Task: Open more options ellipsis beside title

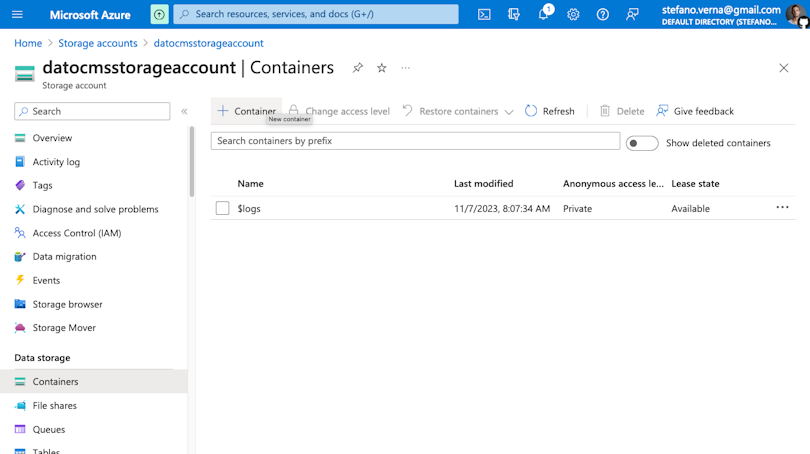Action: [406, 68]
